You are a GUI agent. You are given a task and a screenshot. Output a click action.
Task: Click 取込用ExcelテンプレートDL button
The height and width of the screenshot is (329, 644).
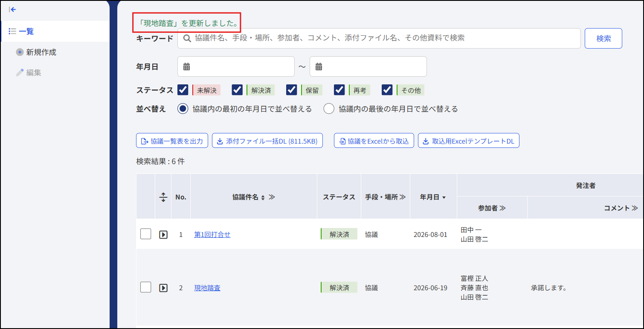(x=469, y=141)
